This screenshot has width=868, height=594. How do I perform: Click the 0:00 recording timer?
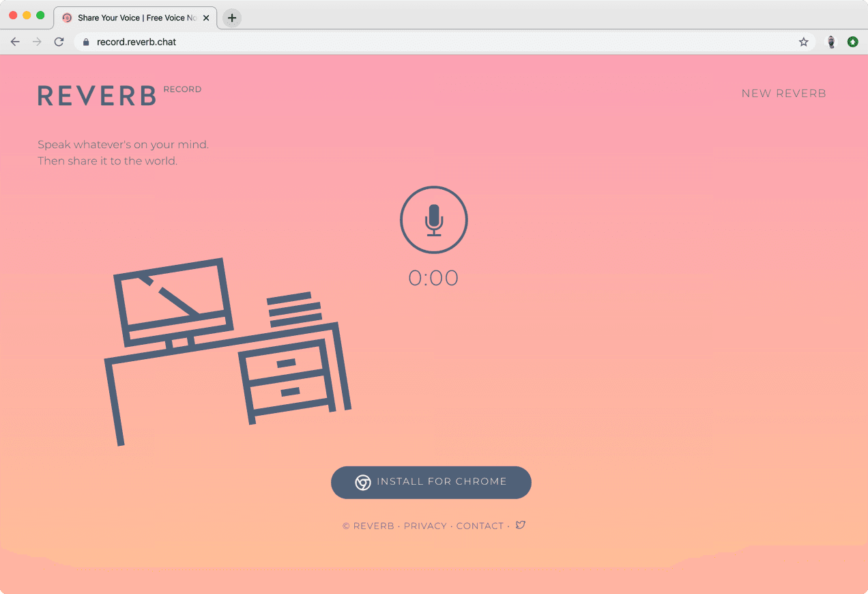coord(433,278)
